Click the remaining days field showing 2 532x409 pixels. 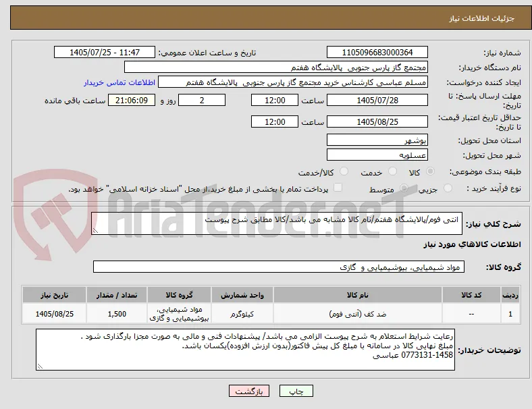(202, 101)
